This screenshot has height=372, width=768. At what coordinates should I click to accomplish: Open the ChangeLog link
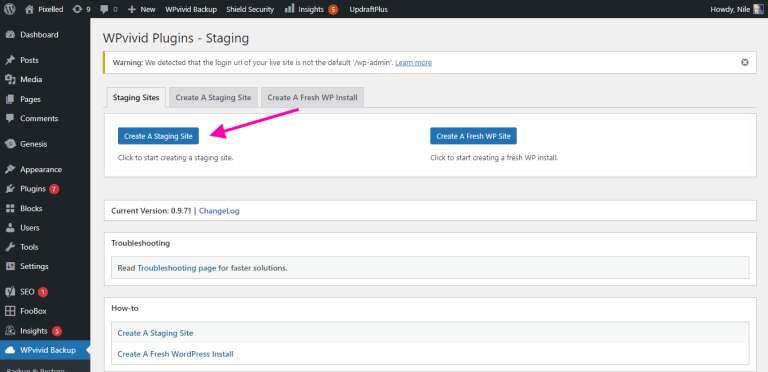pos(219,211)
